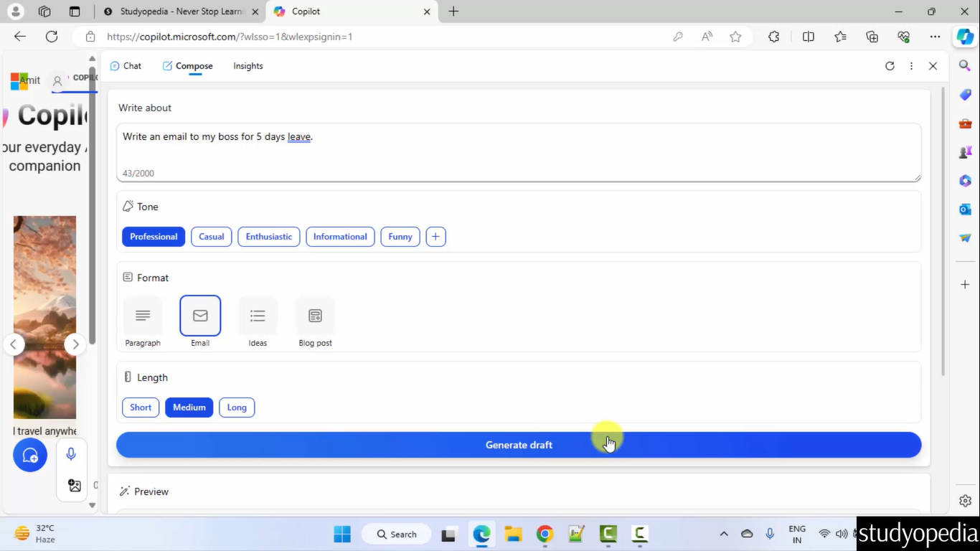Select the Professional tone
Viewport: 980px width, 551px height.
point(154,237)
